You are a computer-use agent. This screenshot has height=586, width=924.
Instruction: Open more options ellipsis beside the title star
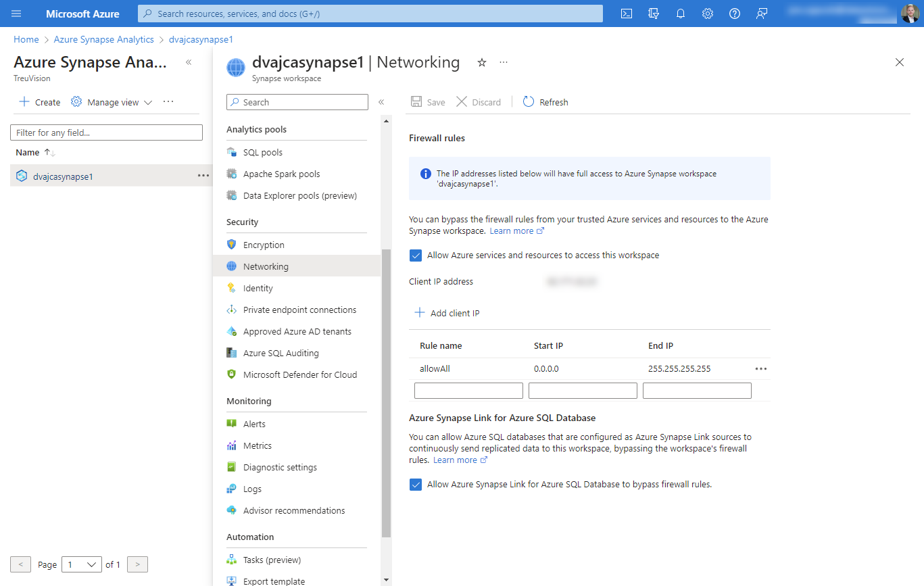coord(504,62)
